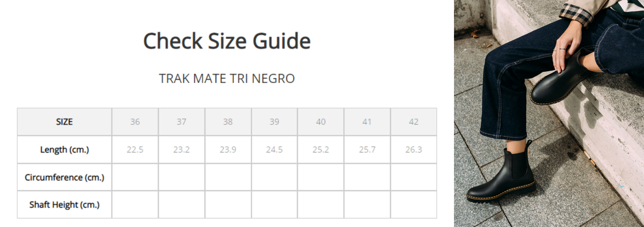Screen dimensions: 644x227
Task: Select the 24.5 length value
Action: coord(274,149)
